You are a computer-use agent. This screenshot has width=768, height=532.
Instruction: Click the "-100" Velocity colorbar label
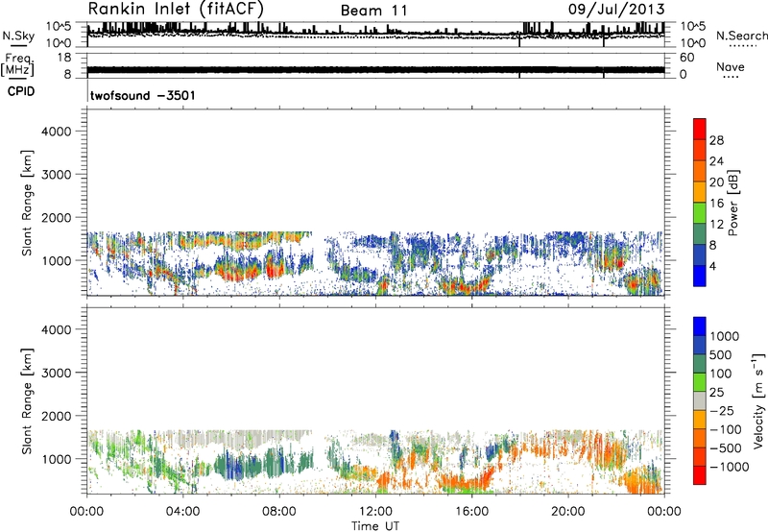click(x=727, y=429)
